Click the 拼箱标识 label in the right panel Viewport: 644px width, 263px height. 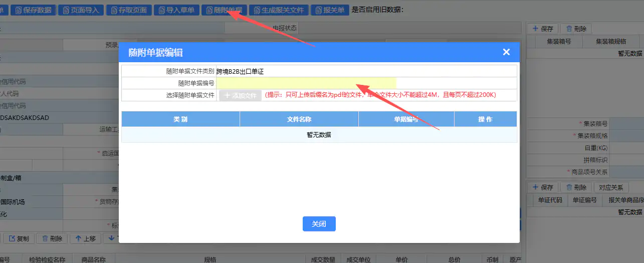596,160
